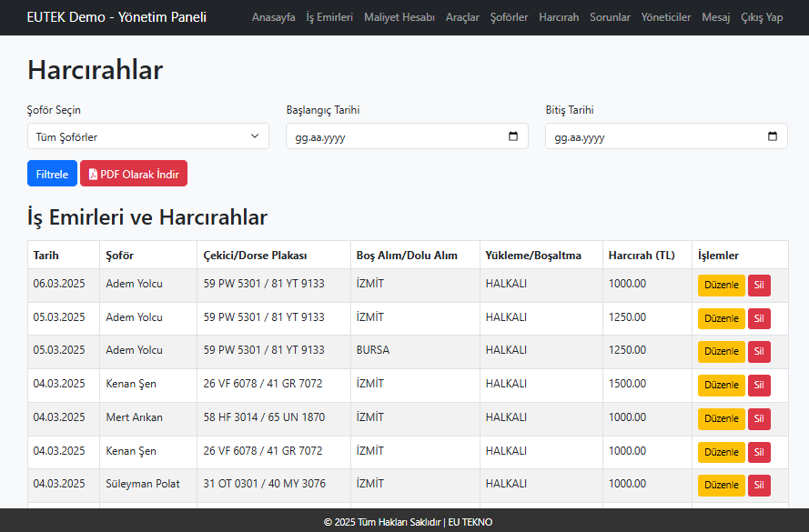This screenshot has height=532, width=809.
Task: Click the Bitiş Tarihi date input
Action: (x=667, y=136)
